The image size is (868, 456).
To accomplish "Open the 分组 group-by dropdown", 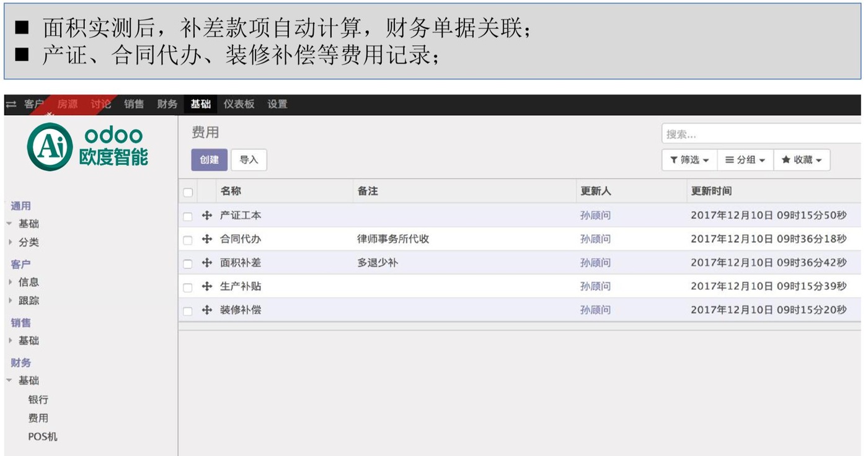I will pos(745,160).
